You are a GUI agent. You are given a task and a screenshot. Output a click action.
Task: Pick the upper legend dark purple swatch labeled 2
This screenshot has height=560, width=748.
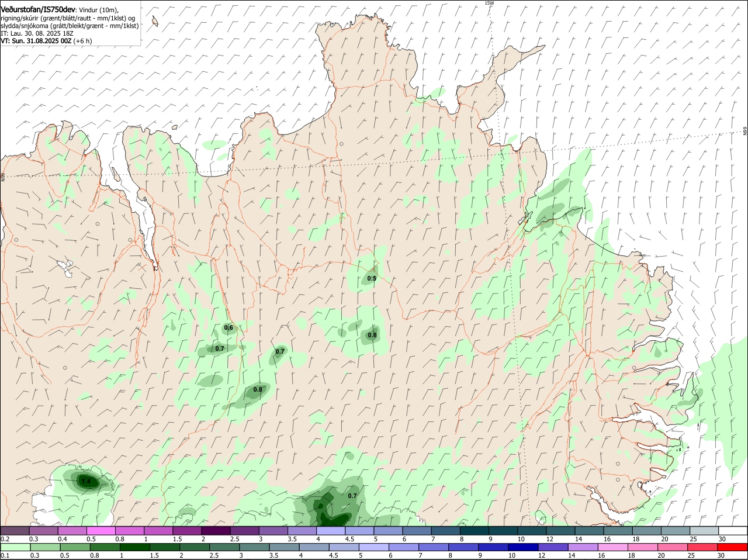pyautogui.click(x=216, y=530)
